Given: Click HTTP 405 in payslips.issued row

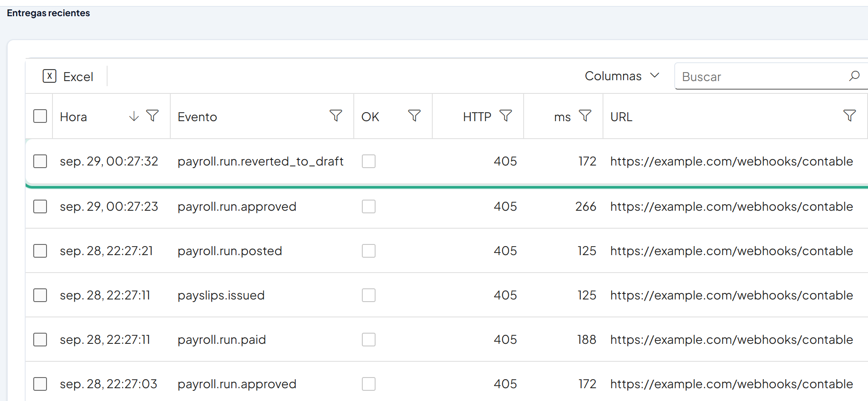Looking at the screenshot, I should (505, 295).
